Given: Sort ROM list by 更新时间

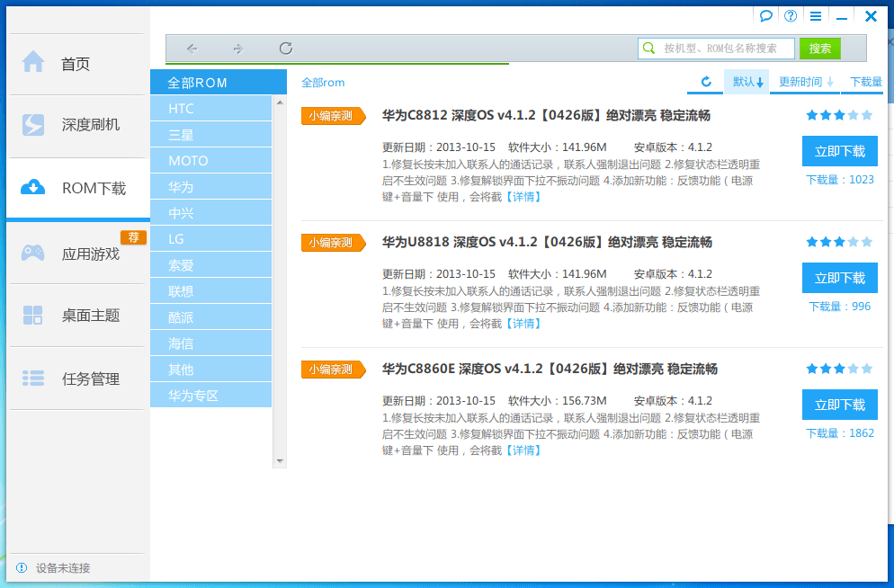Looking at the screenshot, I should coord(806,82).
